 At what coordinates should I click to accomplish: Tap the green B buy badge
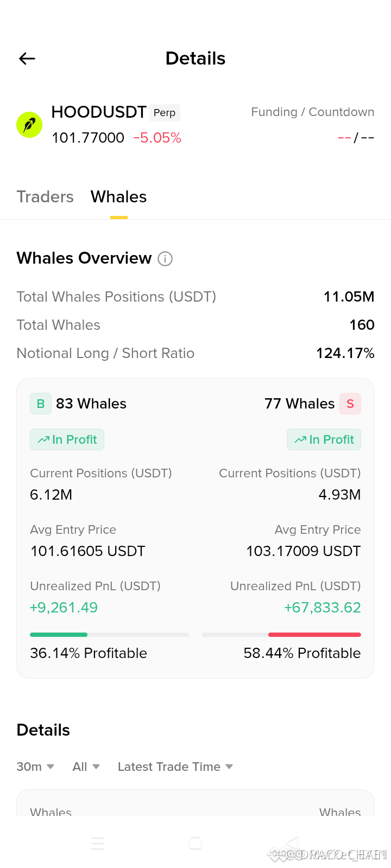pyautogui.click(x=41, y=404)
